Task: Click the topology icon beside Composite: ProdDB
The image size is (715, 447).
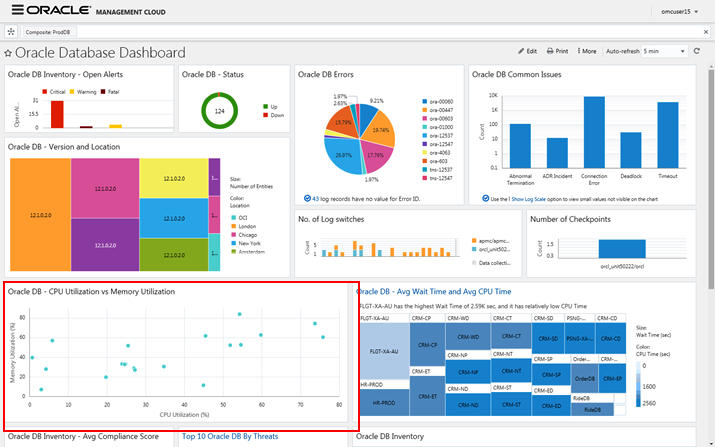Action: pyautogui.click(x=11, y=31)
